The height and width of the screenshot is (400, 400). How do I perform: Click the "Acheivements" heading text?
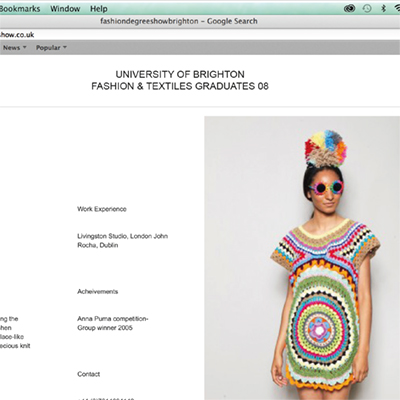[98, 291]
